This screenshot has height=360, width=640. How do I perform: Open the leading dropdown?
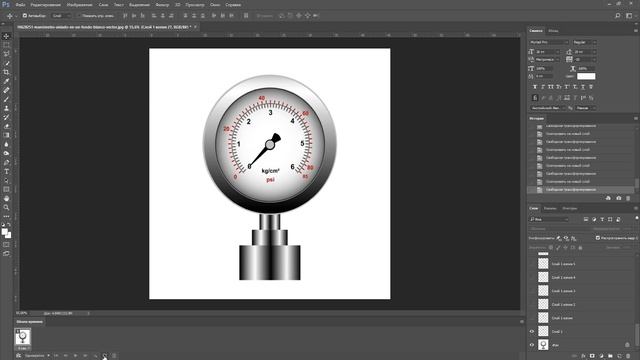pyautogui.click(x=594, y=52)
